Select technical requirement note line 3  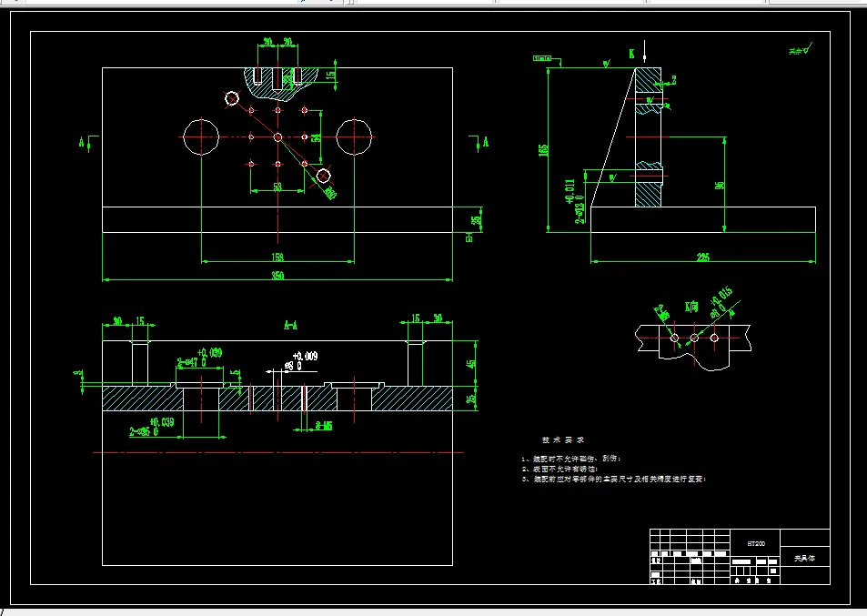tap(614, 479)
